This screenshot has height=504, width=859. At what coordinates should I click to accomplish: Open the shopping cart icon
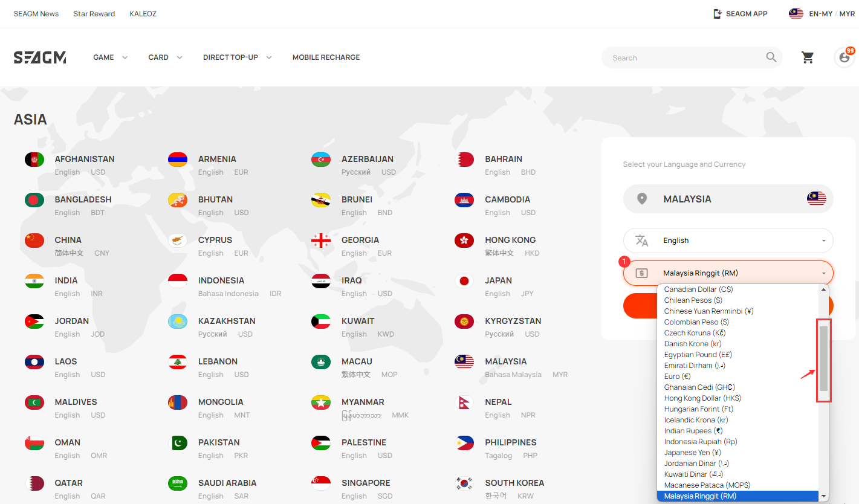[x=808, y=57]
